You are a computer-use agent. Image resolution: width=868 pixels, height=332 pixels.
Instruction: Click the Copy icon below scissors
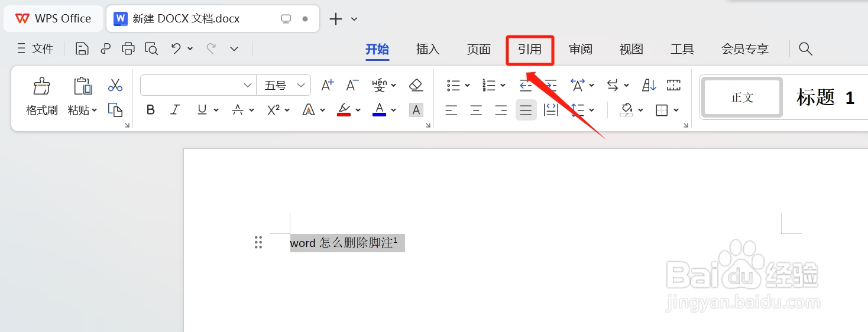coord(115,109)
